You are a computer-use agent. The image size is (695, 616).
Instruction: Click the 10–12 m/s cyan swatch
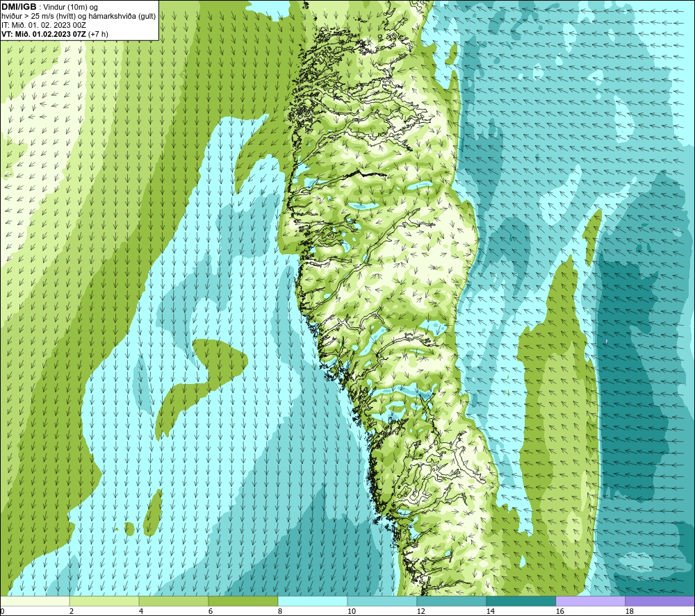coord(382,601)
